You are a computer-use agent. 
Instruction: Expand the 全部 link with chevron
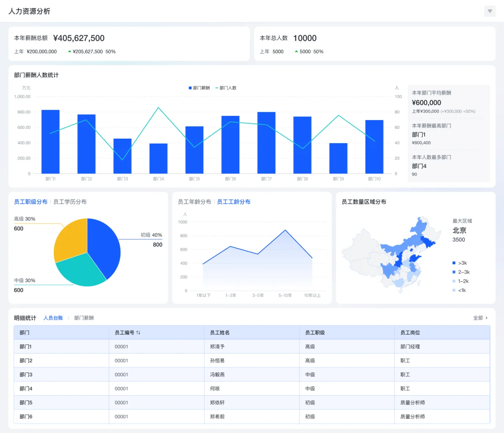(x=480, y=318)
